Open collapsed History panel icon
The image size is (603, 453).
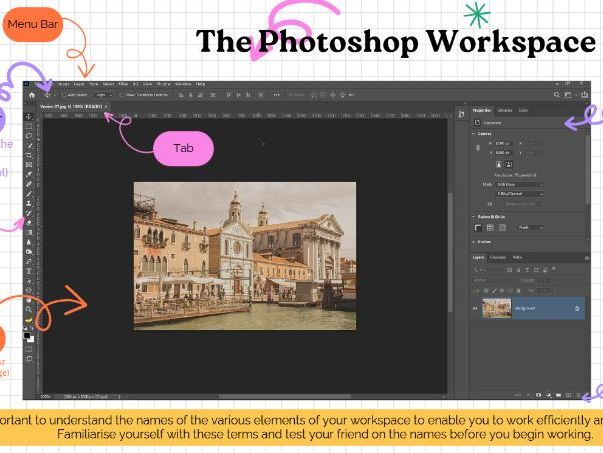tap(461, 114)
